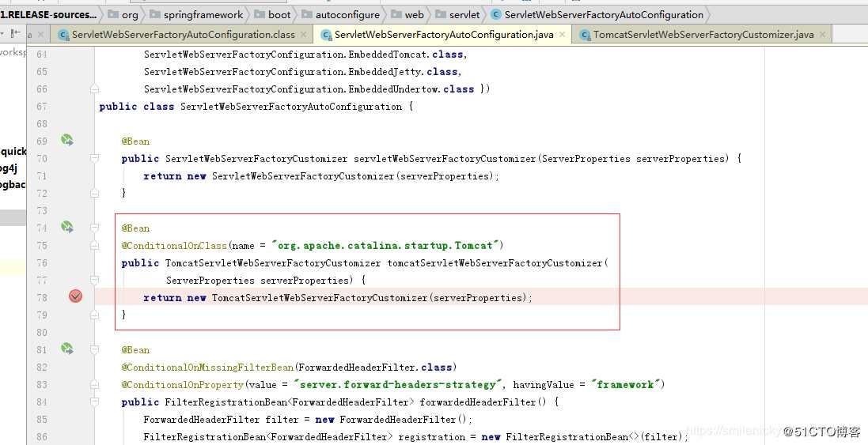Click the fold end marker on line 72
868x445 pixels.
[95, 193]
